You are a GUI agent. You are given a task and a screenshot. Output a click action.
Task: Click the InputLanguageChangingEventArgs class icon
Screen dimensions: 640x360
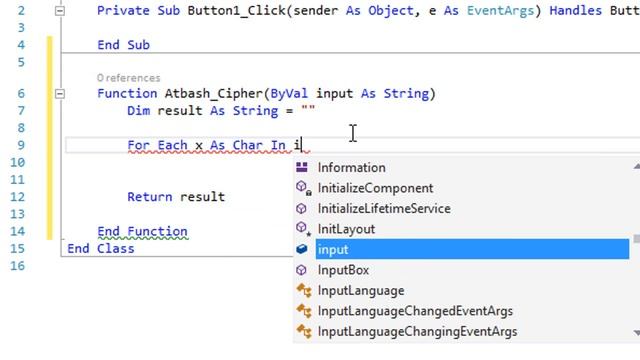[x=304, y=331]
